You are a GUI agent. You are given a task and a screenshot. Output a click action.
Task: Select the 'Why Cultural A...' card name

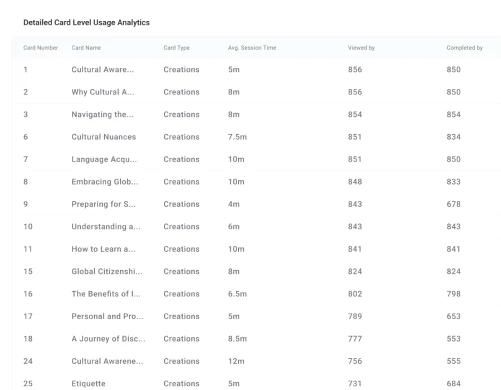pos(103,92)
